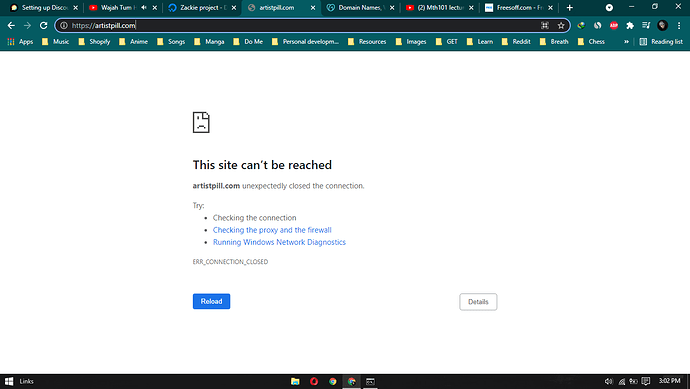Show more bookmarks with double chevron
Screen dimensions: 690x389
(626, 42)
